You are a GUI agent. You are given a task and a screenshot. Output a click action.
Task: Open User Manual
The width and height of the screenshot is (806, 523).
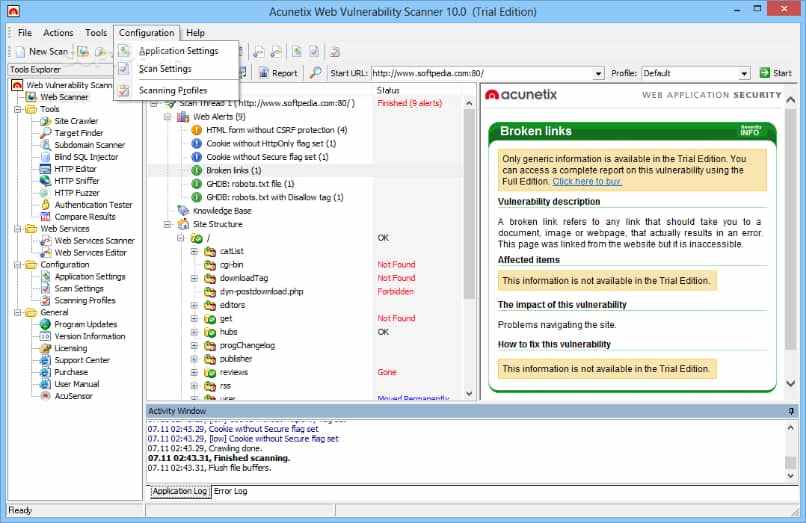[x=76, y=384]
